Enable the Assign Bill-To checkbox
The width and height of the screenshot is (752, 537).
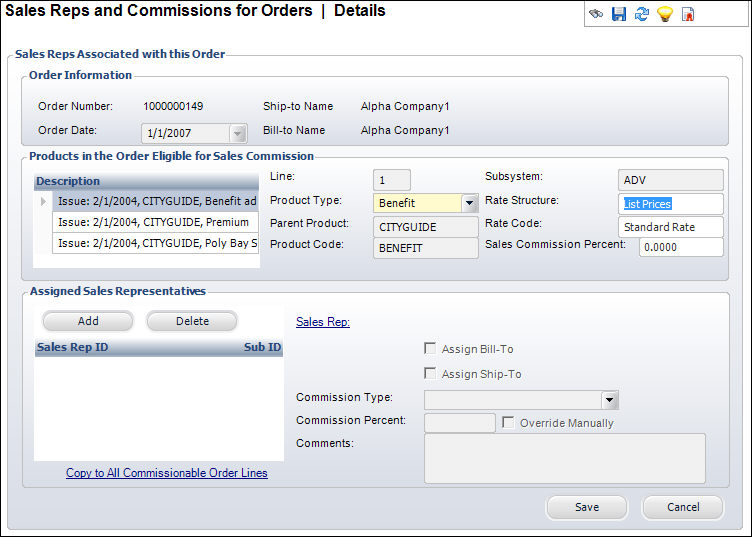coord(430,349)
